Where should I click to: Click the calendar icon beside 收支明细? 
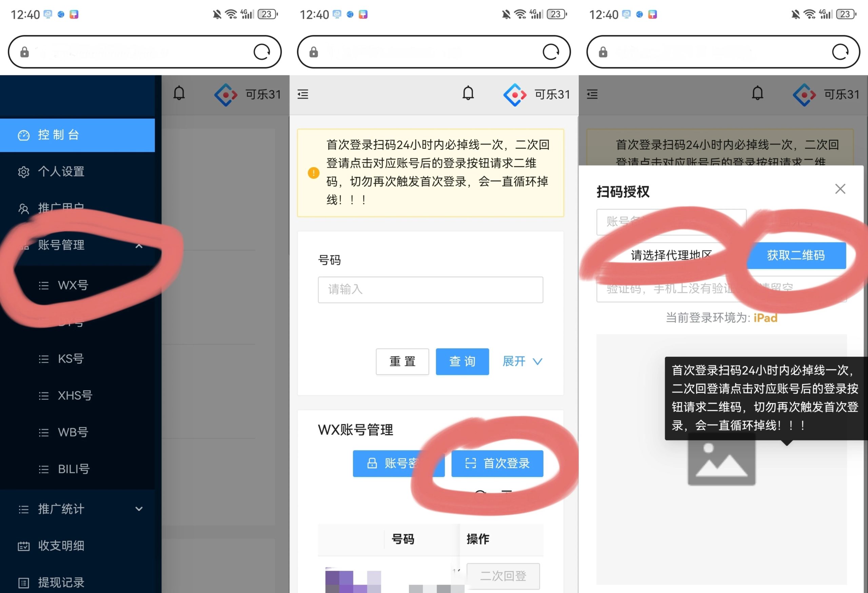click(x=23, y=546)
